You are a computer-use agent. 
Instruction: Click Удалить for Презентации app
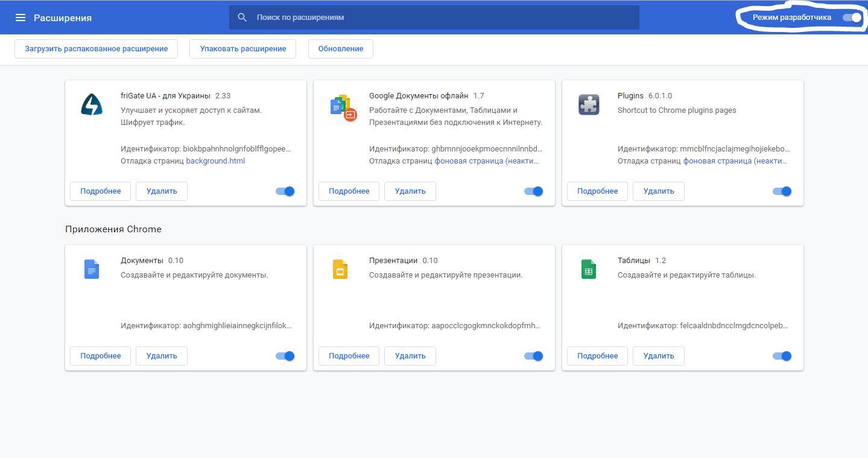click(x=410, y=356)
